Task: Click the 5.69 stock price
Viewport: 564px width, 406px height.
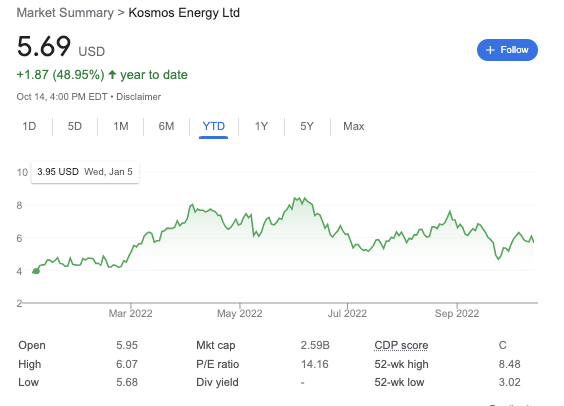Action: coord(44,46)
